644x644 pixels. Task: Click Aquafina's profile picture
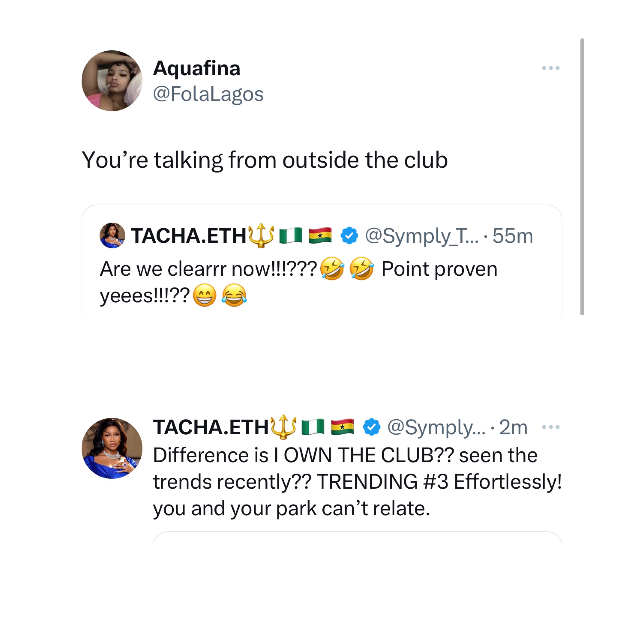(112, 81)
